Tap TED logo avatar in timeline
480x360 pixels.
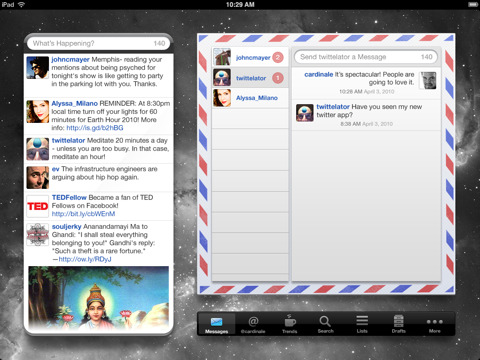tap(38, 206)
